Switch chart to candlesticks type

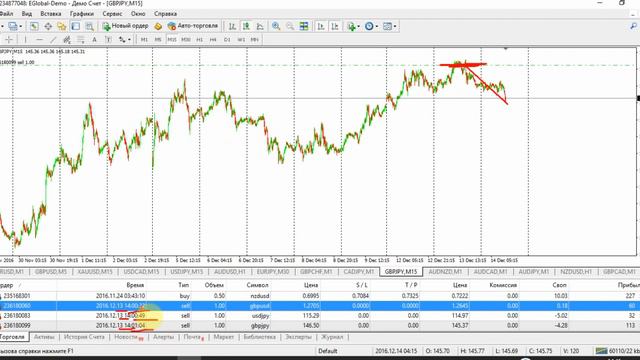pyautogui.click(x=246, y=26)
